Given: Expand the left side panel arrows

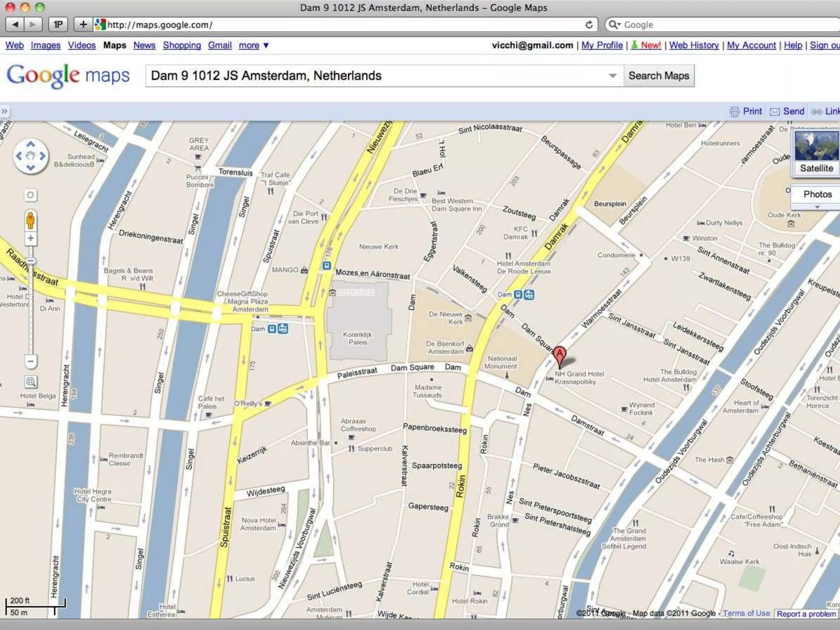Looking at the screenshot, I should coord(5,112).
